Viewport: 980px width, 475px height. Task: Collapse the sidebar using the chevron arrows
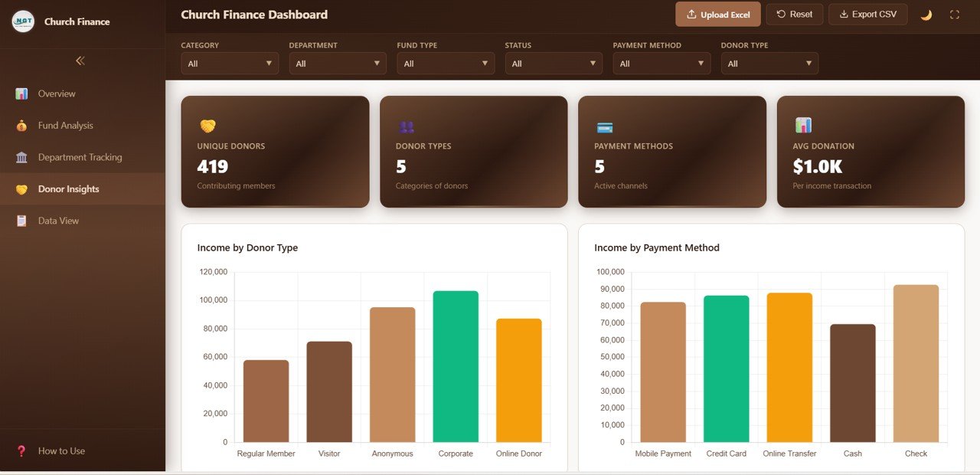tap(80, 61)
